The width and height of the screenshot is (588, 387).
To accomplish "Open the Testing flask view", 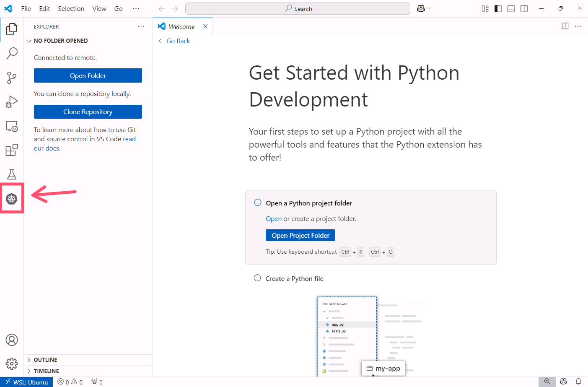I will point(12,174).
